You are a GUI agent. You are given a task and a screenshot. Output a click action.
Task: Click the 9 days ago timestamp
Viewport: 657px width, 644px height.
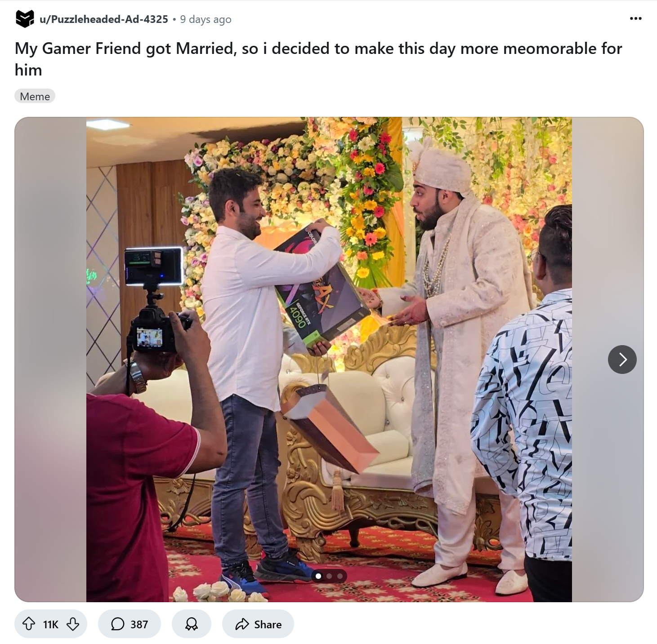206,19
